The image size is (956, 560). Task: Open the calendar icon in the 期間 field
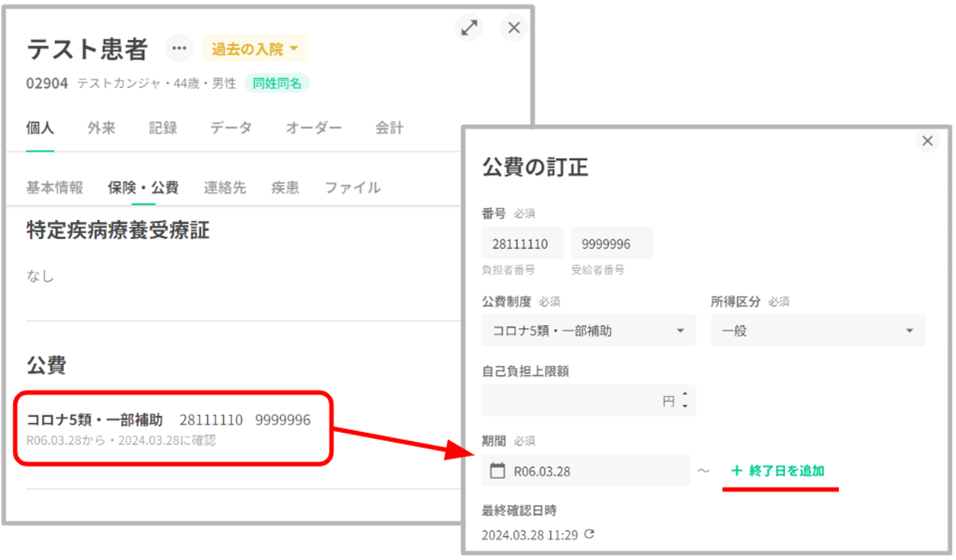point(497,471)
